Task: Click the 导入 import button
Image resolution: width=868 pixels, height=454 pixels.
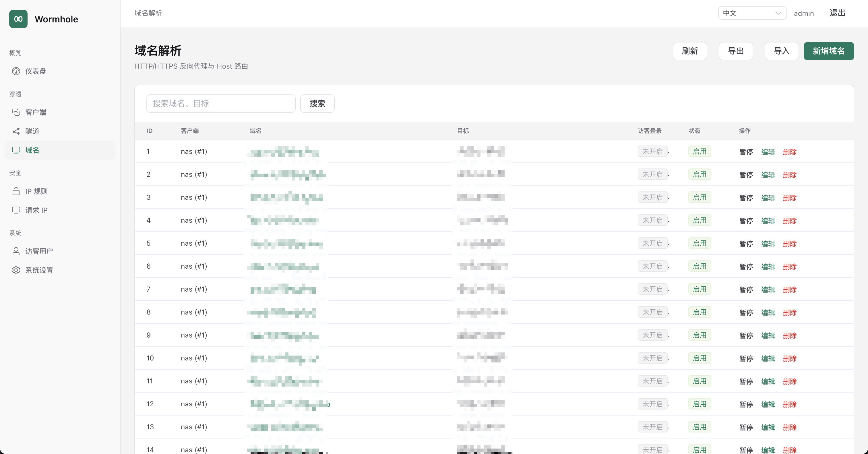Action: [x=781, y=51]
